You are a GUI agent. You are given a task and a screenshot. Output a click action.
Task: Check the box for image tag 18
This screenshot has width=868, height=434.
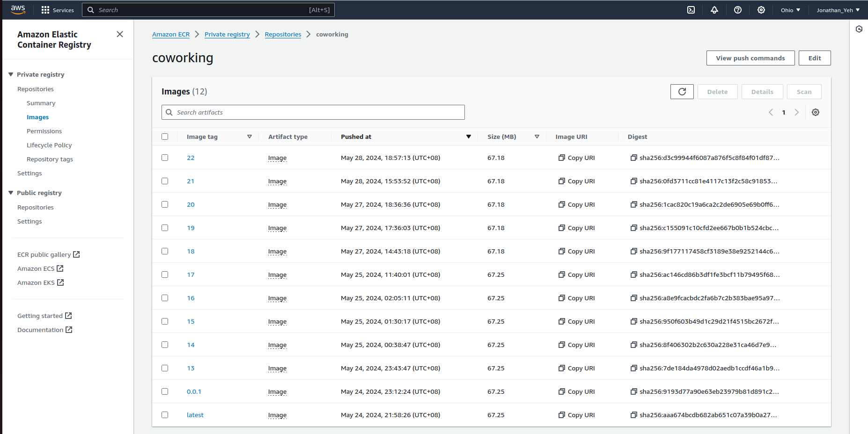click(x=165, y=251)
